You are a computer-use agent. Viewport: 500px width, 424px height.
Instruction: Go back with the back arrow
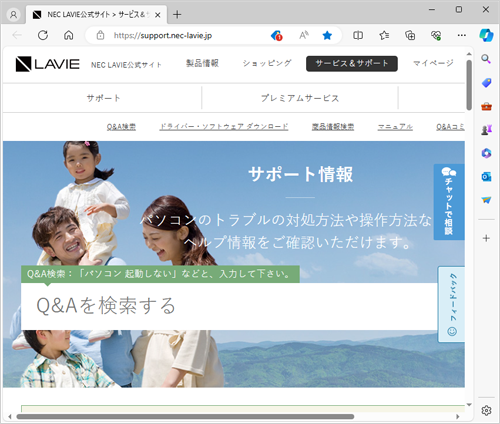[x=17, y=35]
